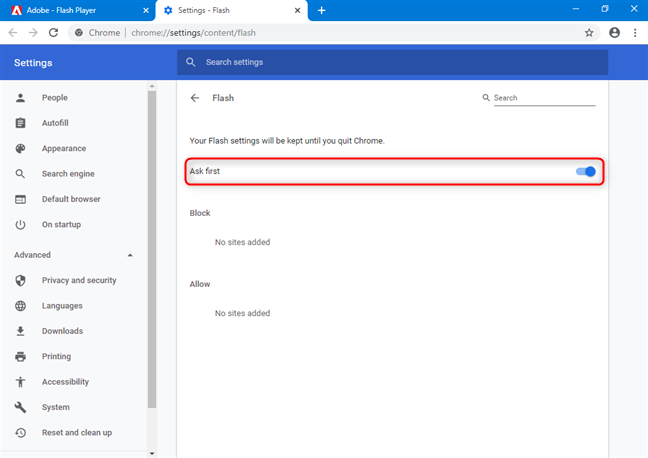Click the Block section heading

200,213
